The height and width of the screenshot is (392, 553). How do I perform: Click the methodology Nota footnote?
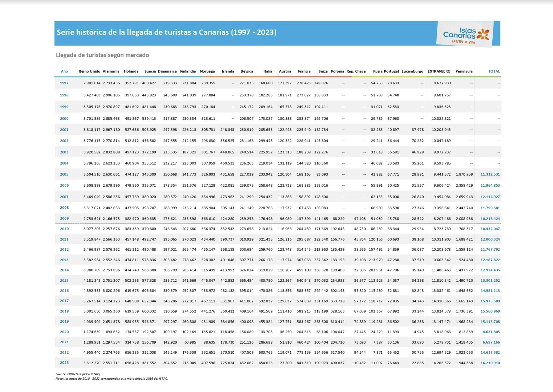[111, 379]
